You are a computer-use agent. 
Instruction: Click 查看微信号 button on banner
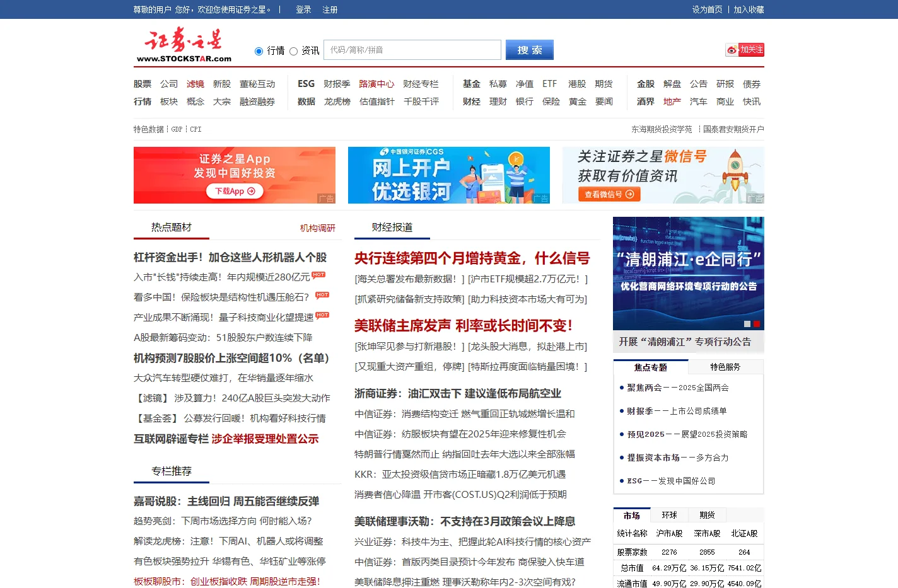pos(609,194)
